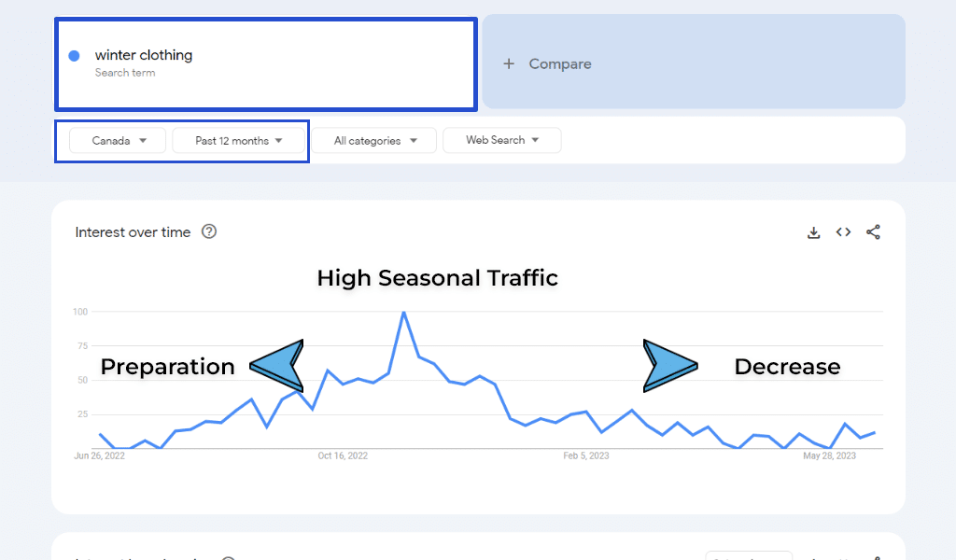Click the 75 value on the y-axis

(x=83, y=346)
